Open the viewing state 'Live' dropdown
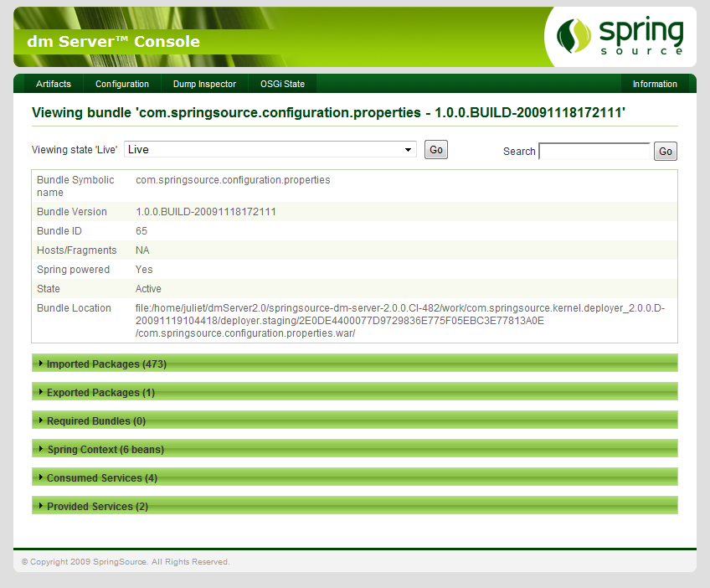 [x=270, y=149]
